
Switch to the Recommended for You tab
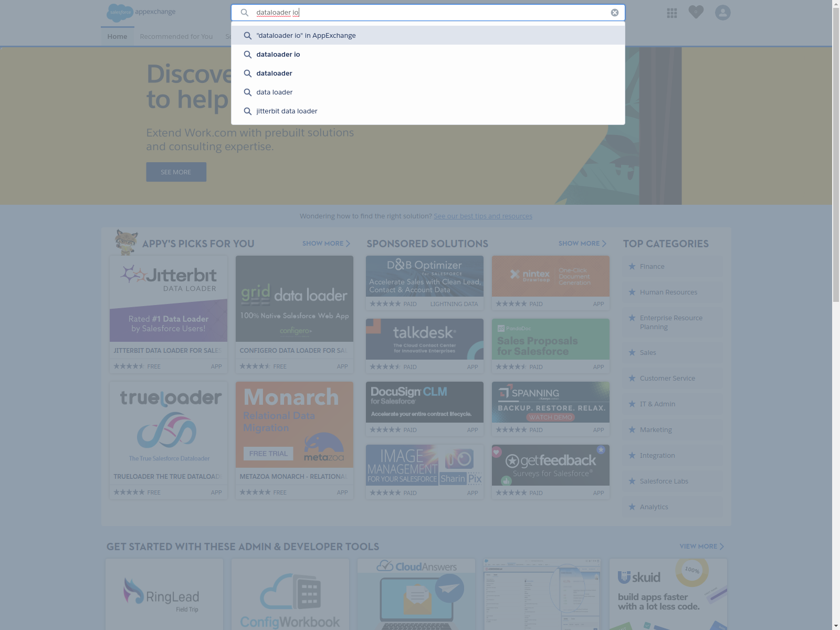[x=176, y=36]
